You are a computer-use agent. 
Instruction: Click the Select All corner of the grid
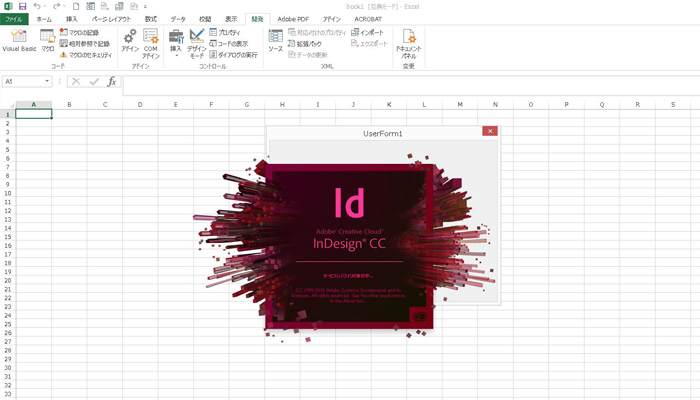pyautogui.click(x=8, y=104)
